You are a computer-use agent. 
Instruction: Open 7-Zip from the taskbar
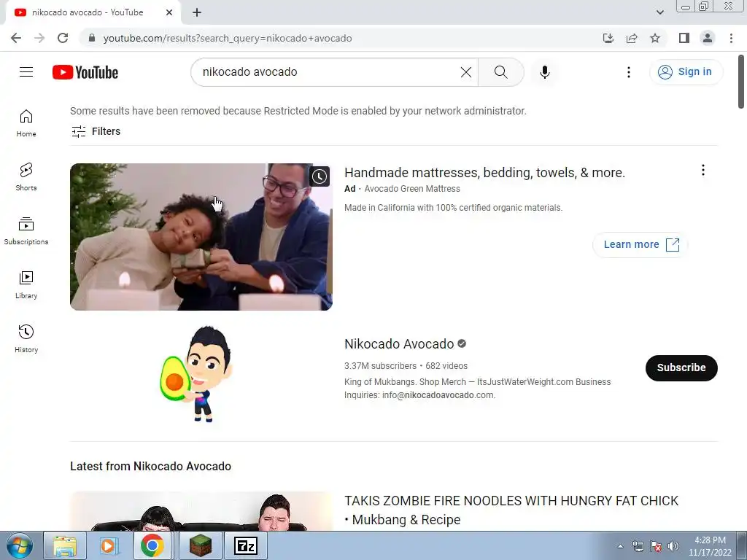(x=246, y=545)
